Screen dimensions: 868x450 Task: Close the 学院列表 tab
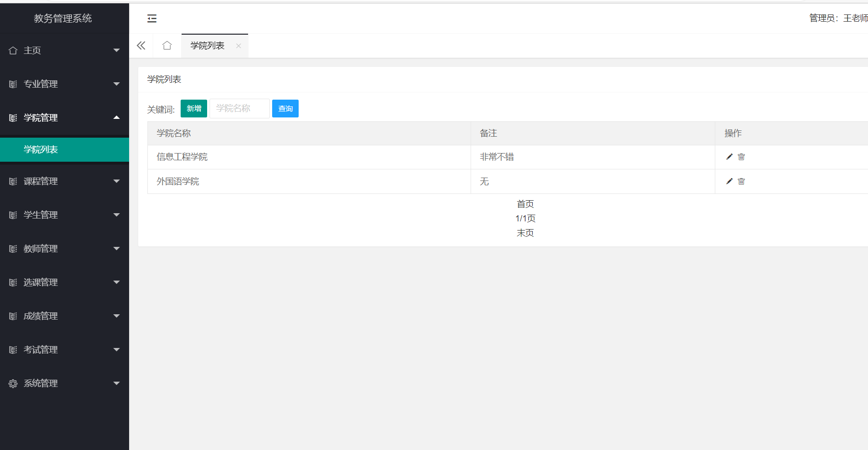pyautogui.click(x=238, y=46)
